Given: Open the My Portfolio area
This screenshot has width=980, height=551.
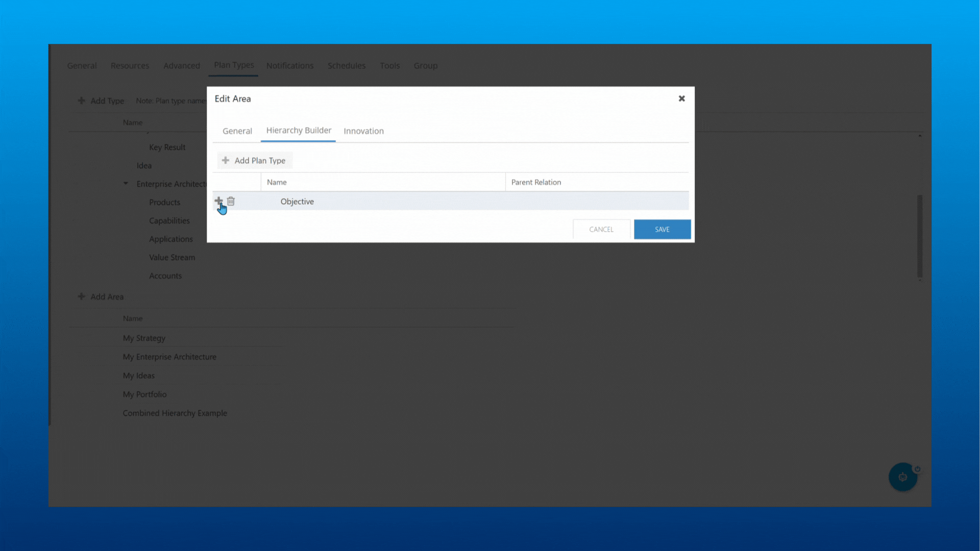Looking at the screenshot, I should 144,394.
